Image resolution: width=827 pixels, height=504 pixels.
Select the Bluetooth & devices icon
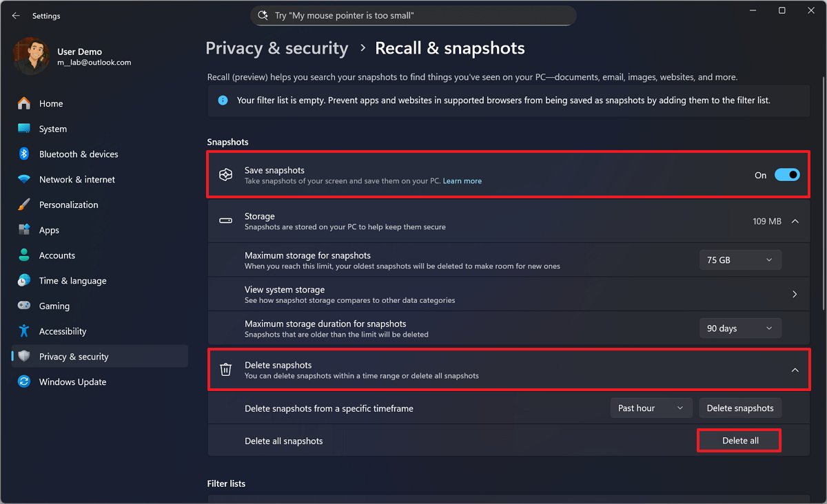tap(23, 154)
